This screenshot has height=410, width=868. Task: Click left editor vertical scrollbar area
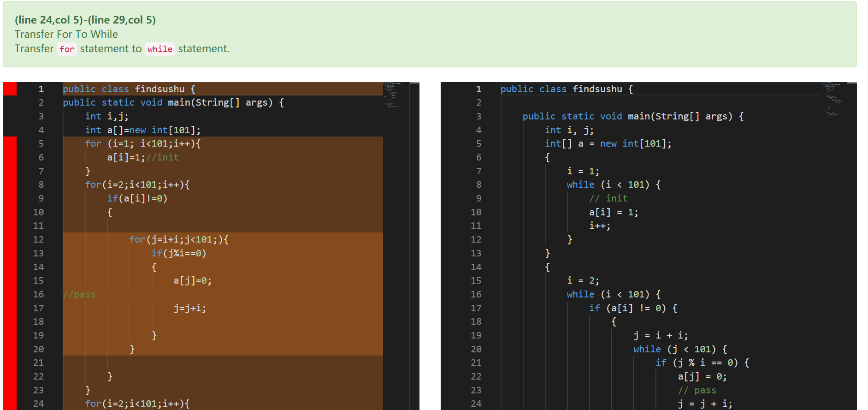pos(414,246)
